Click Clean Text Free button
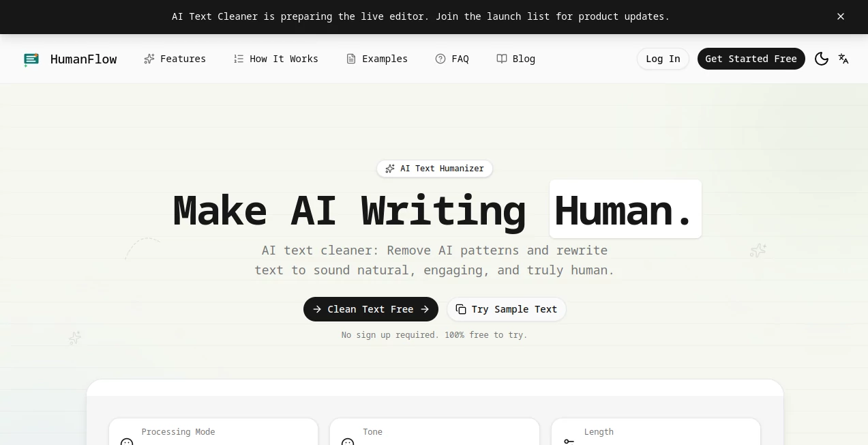The height and width of the screenshot is (445, 868). click(371, 309)
